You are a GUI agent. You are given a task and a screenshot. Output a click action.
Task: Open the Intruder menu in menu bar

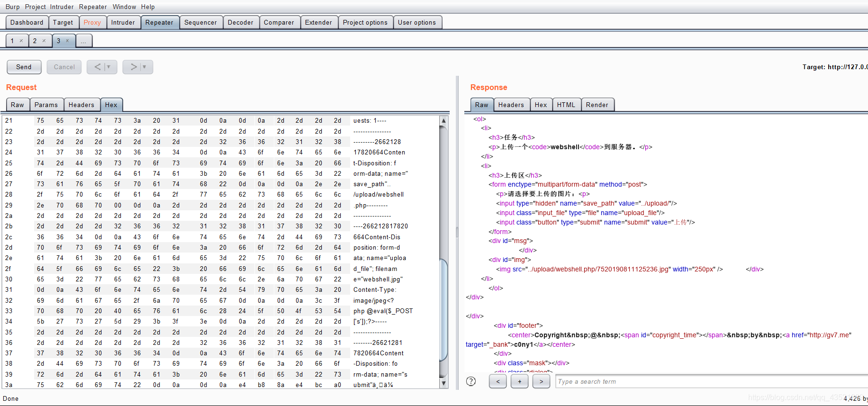[62, 7]
